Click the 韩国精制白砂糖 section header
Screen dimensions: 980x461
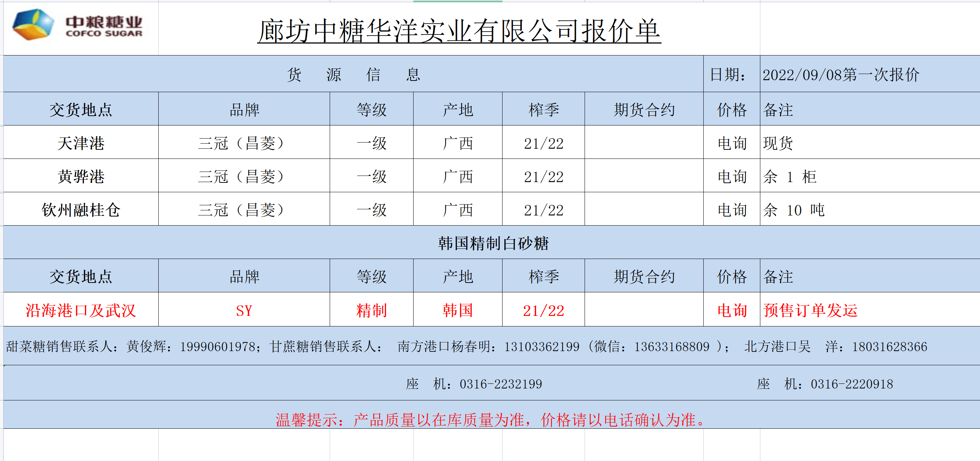(x=493, y=243)
